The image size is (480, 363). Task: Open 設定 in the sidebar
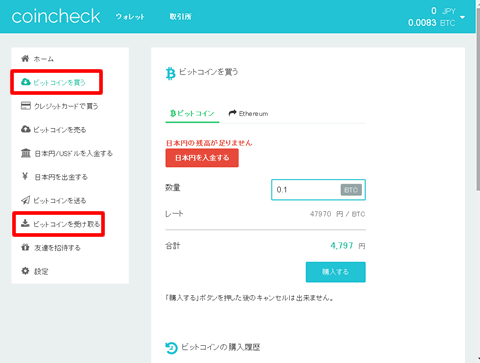click(41, 272)
